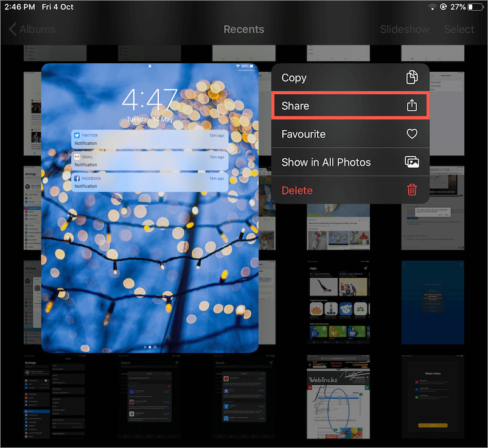Tap the Twitter notification in preview

click(150, 139)
